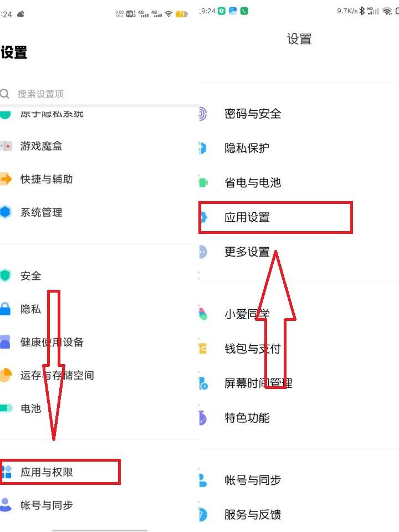Screen dimensions: 399x532
Task: Tap the green shield icon beside 安全
Action: pyautogui.click(x=6, y=275)
